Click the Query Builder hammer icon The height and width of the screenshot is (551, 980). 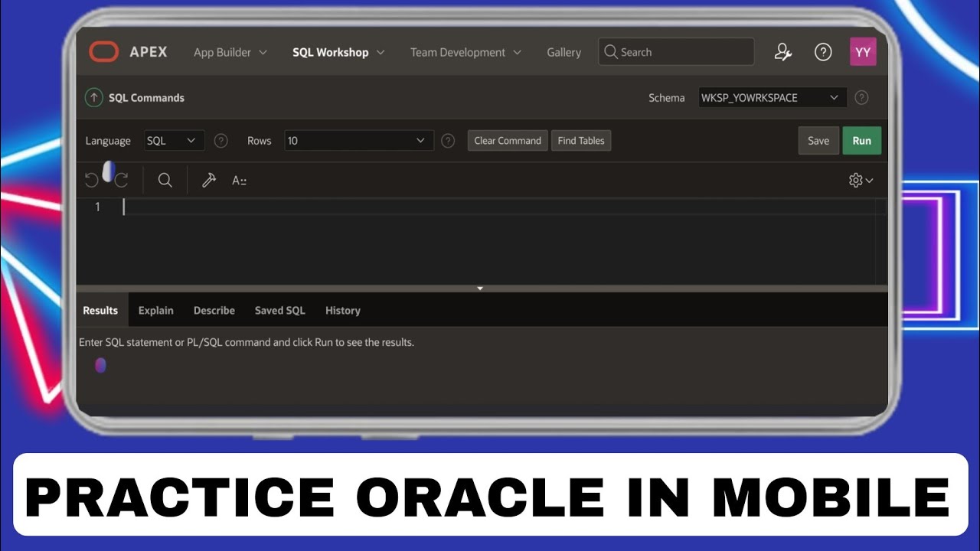tap(208, 180)
